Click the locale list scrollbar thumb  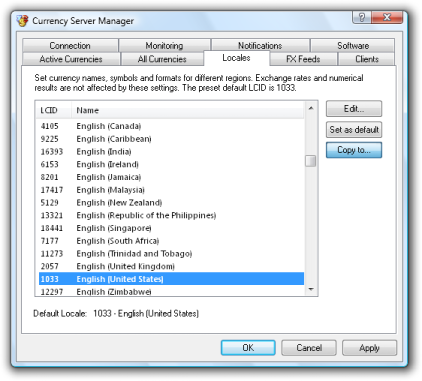click(x=311, y=161)
